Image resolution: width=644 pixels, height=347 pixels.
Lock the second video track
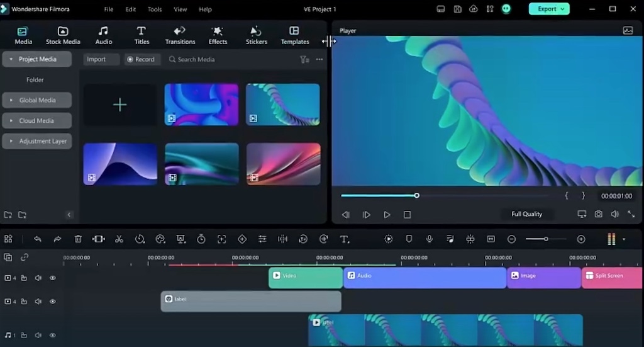[25, 302]
